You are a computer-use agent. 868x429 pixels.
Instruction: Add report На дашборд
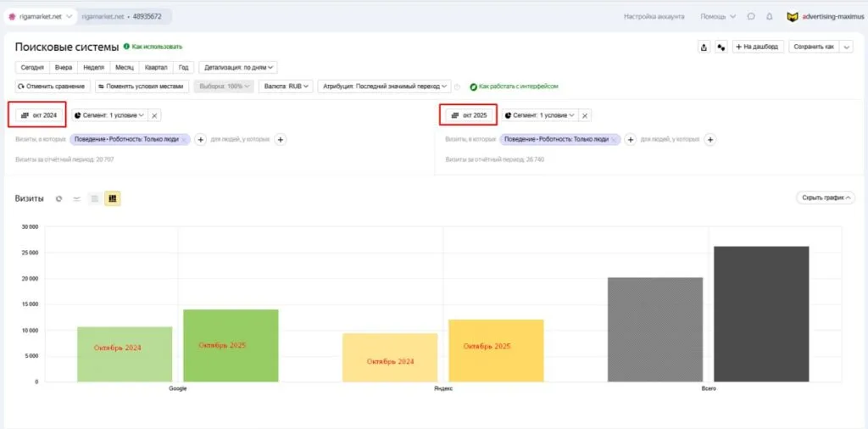pos(757,47)
